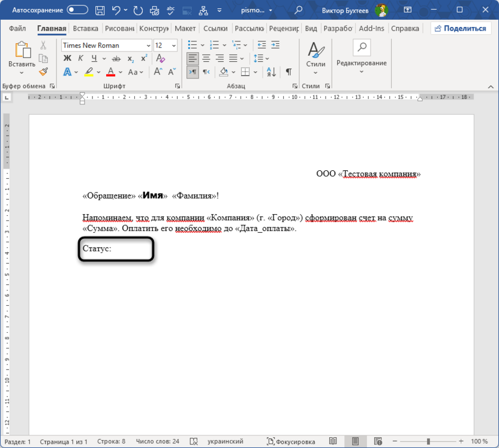Click the Поделиться share button

pyautogui.click(x=461, y=28)
